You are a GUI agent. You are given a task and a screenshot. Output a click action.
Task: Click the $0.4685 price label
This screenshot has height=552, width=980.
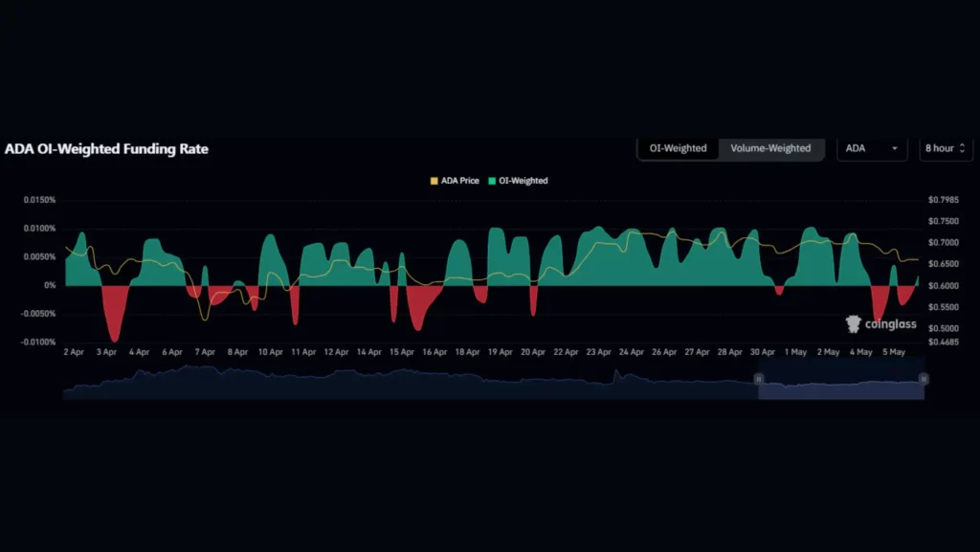tap(943, 342)
